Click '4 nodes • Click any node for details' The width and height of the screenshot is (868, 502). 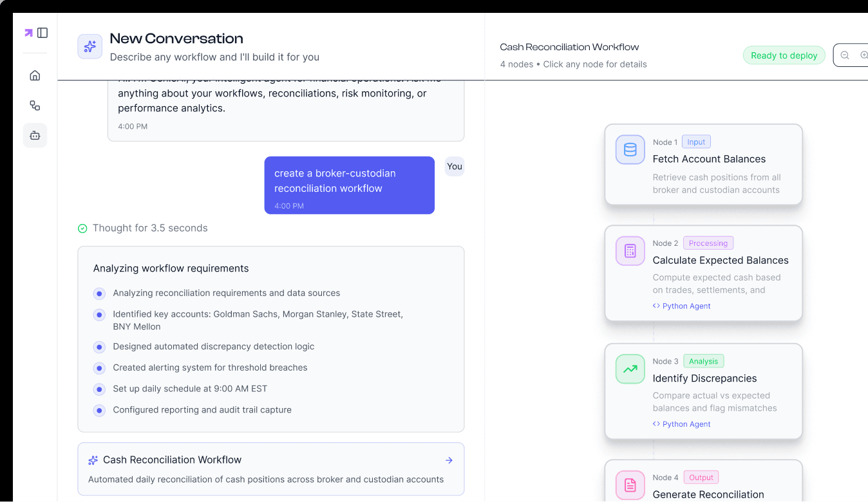[x=573, y=64]
